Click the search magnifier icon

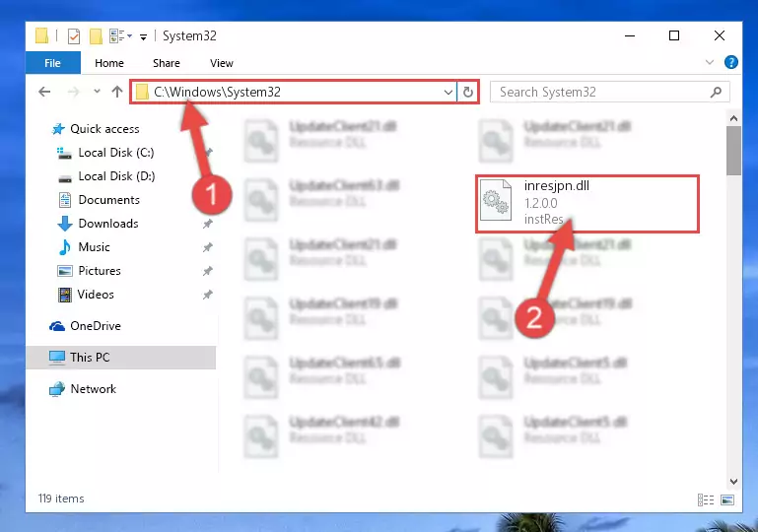[716, 92]
